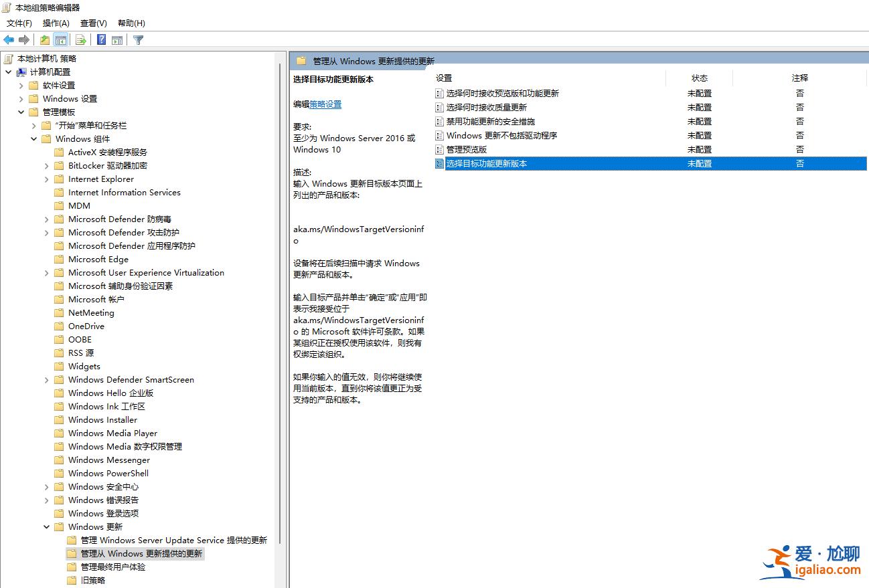Select the 管理预览版 setting entry
The image size is (869, 588).
coord(469,149)
